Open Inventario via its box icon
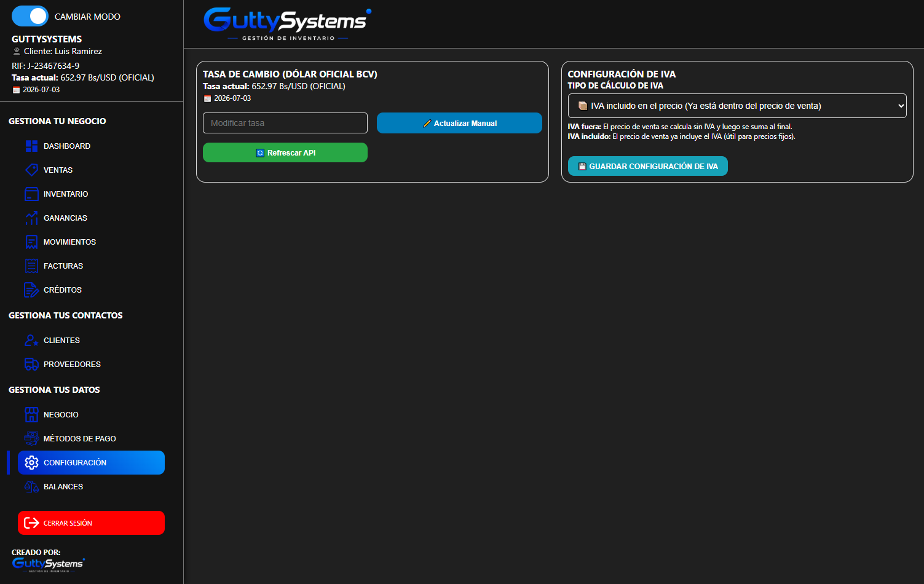The height and width of the screenshot is (584, 924). (x=31, y=194)
